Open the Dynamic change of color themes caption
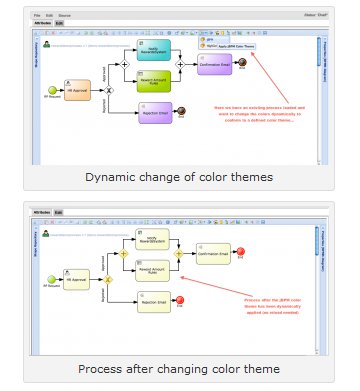The width and height of the screenshot is (360, 391). coord(179,177)
